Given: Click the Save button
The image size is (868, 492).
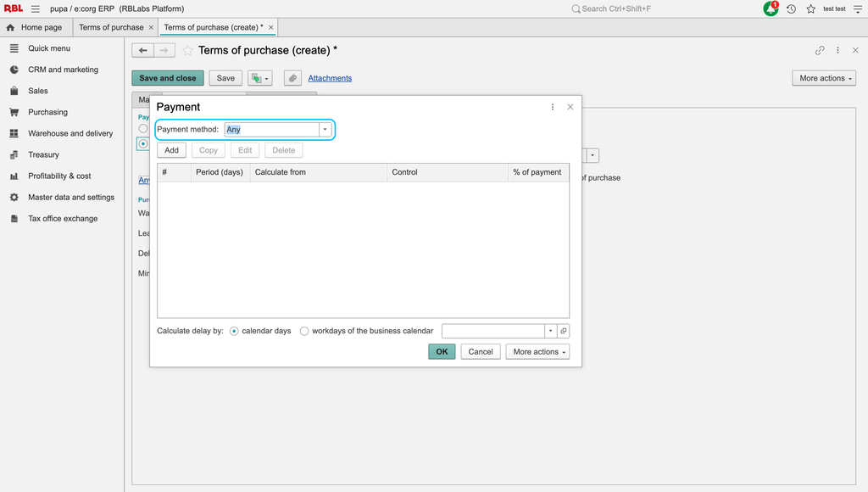Looking at the screenshot, I should (225, 78).
